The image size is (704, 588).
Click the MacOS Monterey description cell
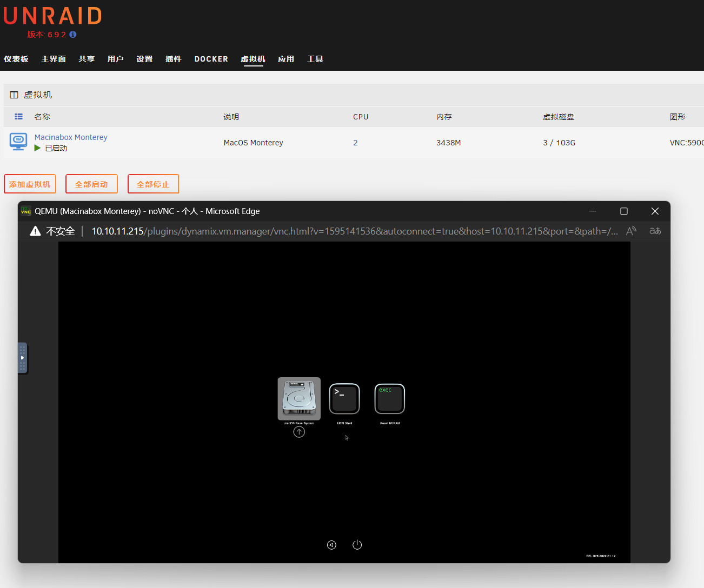(x=254, y=143)
